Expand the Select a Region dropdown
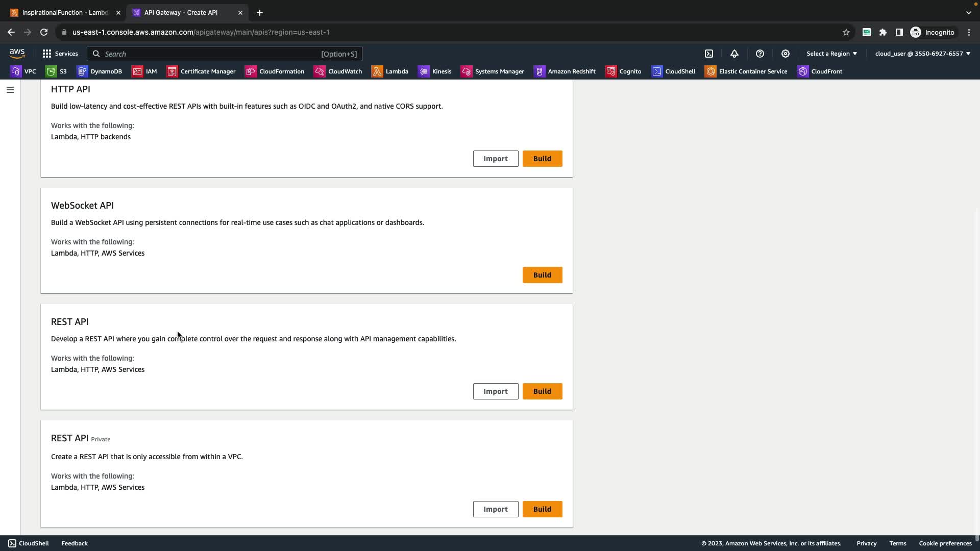This screenshot has height=551, width=980. click(x=831, y=54)
